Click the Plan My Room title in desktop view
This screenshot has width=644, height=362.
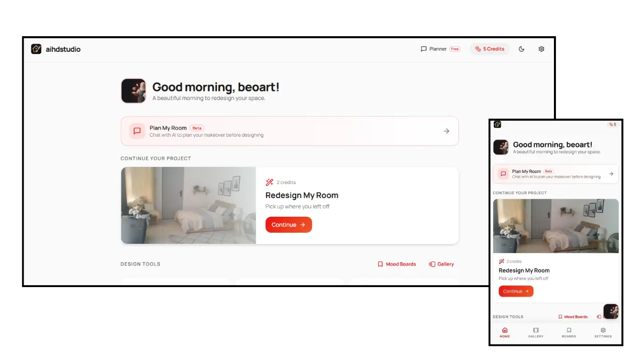(168, 128)
